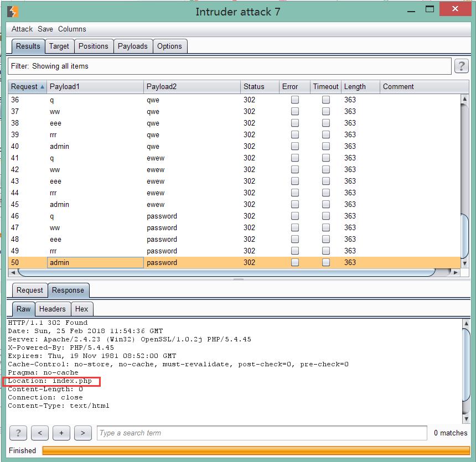Screen dimensions: 476x462
Task: Open the Save menu
Action: click(x=45, y=29)
